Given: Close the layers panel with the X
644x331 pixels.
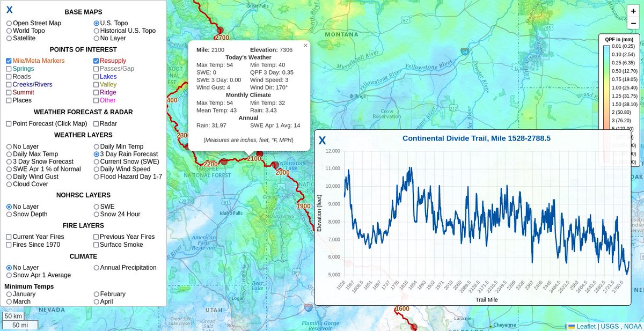Looking at the screenshot, I should tap(10, 9).
